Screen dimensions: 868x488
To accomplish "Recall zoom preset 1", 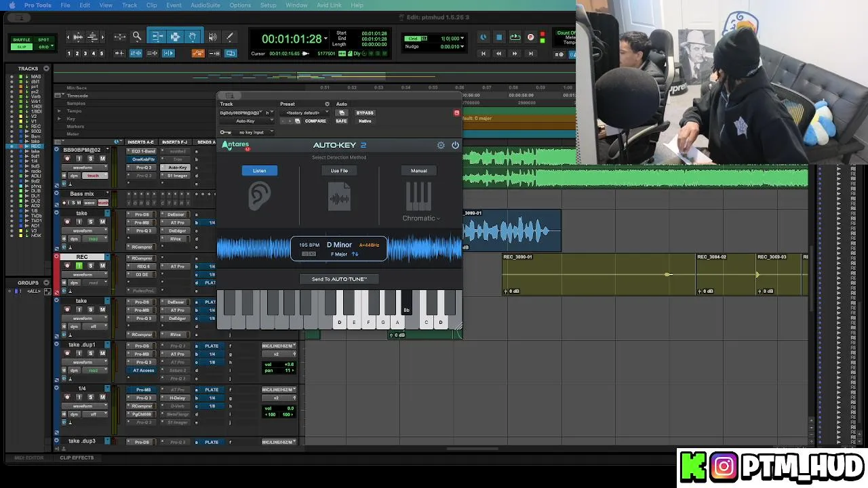I will click(69, 54).
